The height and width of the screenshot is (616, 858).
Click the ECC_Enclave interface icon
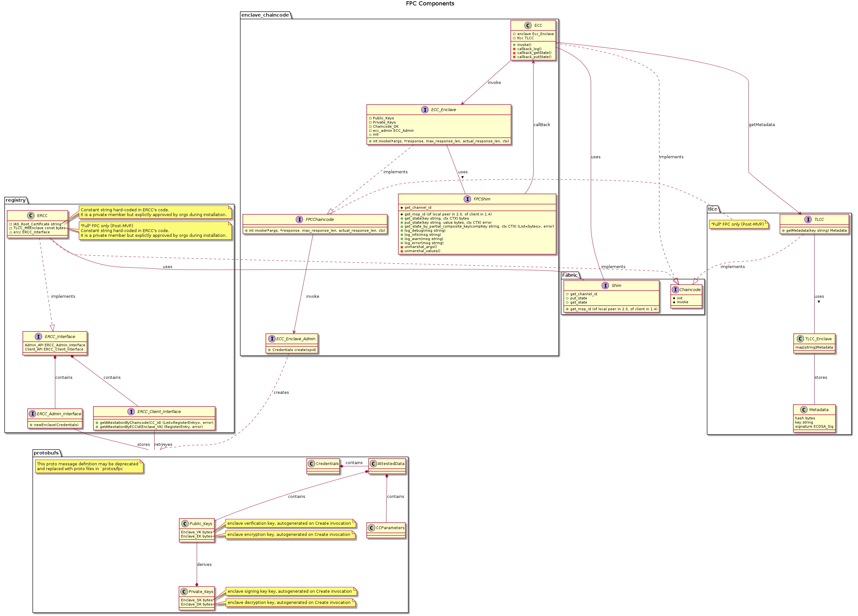pyautogui.click(x=425, y=110)
